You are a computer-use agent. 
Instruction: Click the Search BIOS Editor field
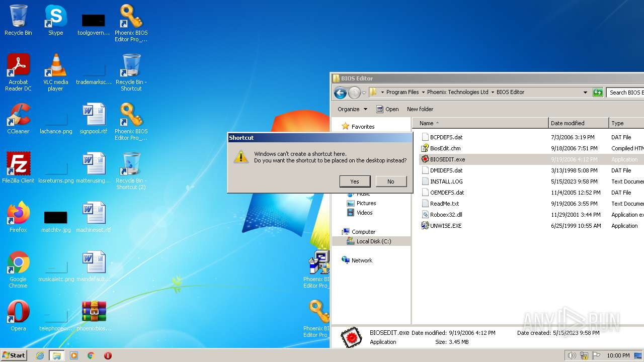point(625,93)
